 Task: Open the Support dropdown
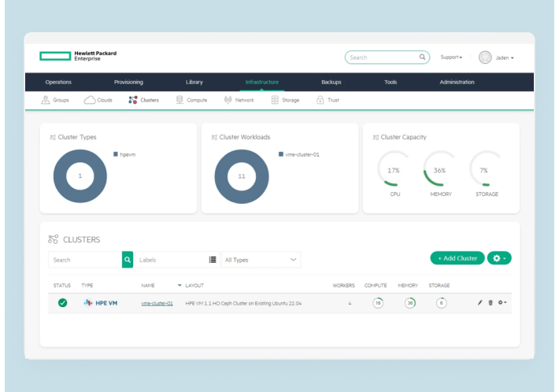tap(451, 57)
